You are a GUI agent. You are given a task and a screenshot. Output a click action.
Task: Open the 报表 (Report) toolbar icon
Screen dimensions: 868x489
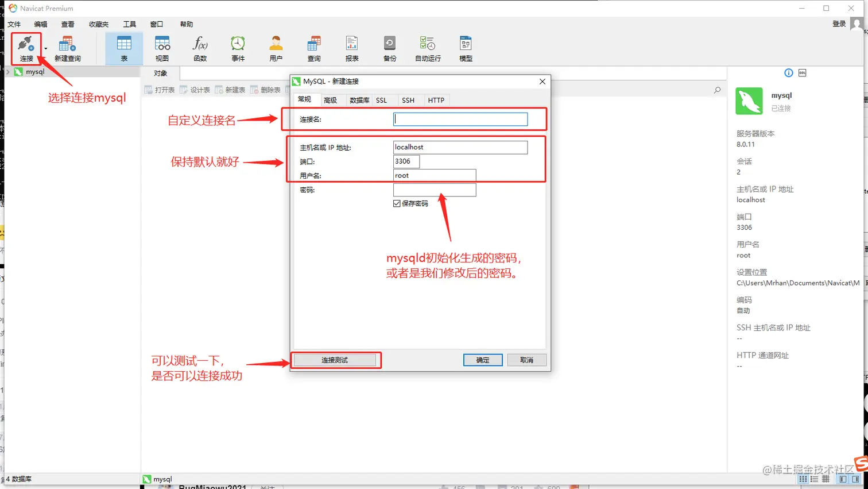click(352, 49)
